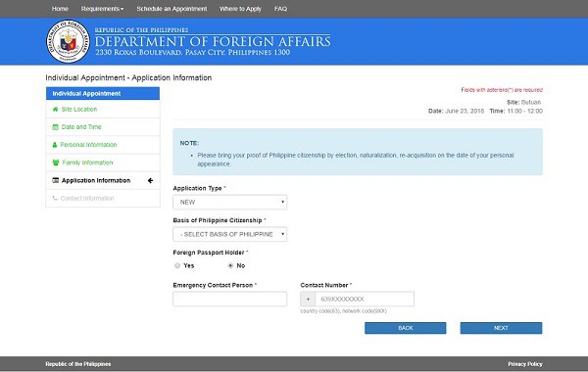Screen dimensions: 588x372
Task: Select Yes for Foreign Passport Holder
Action: tap(177, 265)
